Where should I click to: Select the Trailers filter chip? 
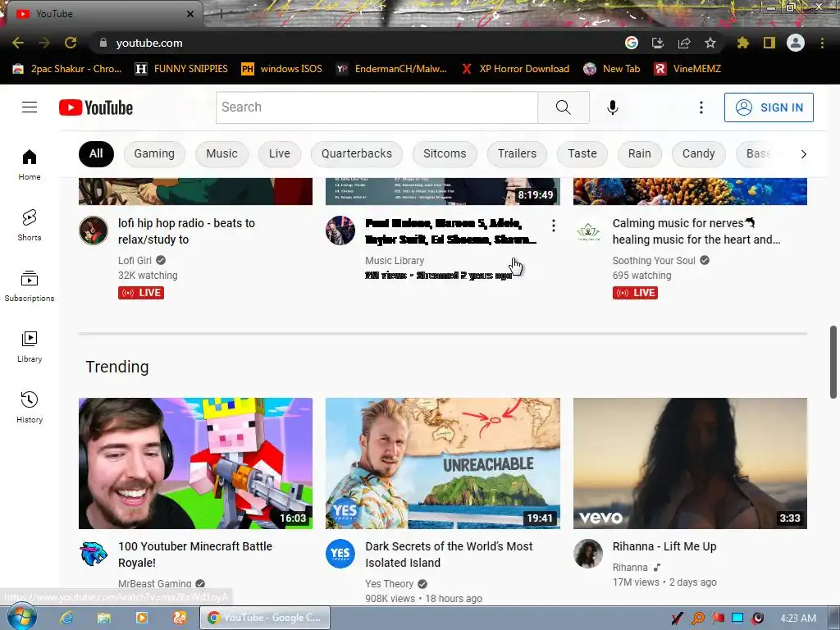tap(517, 153)
